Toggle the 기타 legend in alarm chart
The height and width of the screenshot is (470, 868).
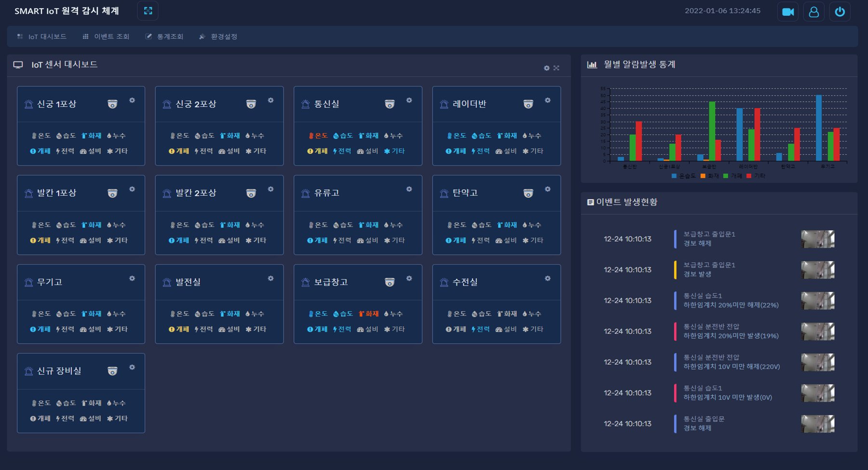[x=756, y=176]
